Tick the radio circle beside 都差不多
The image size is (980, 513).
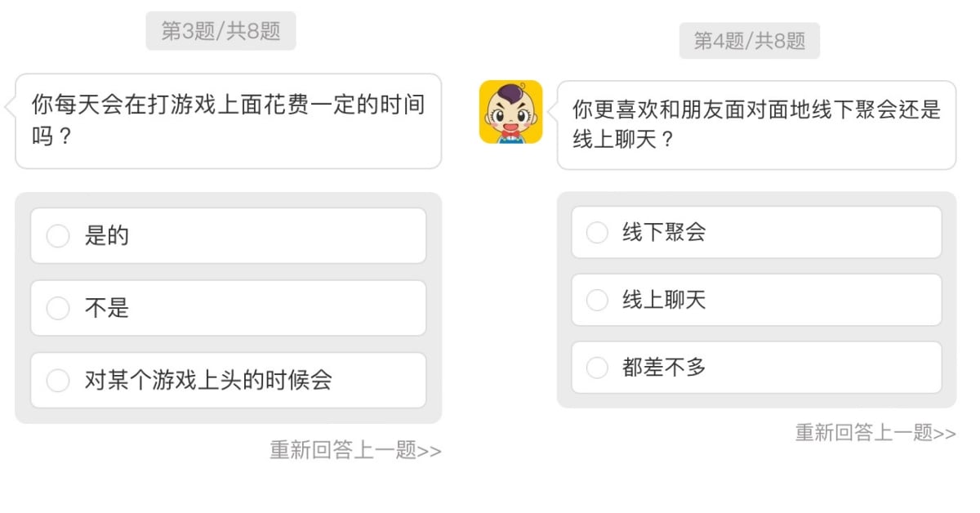point(598,368)
